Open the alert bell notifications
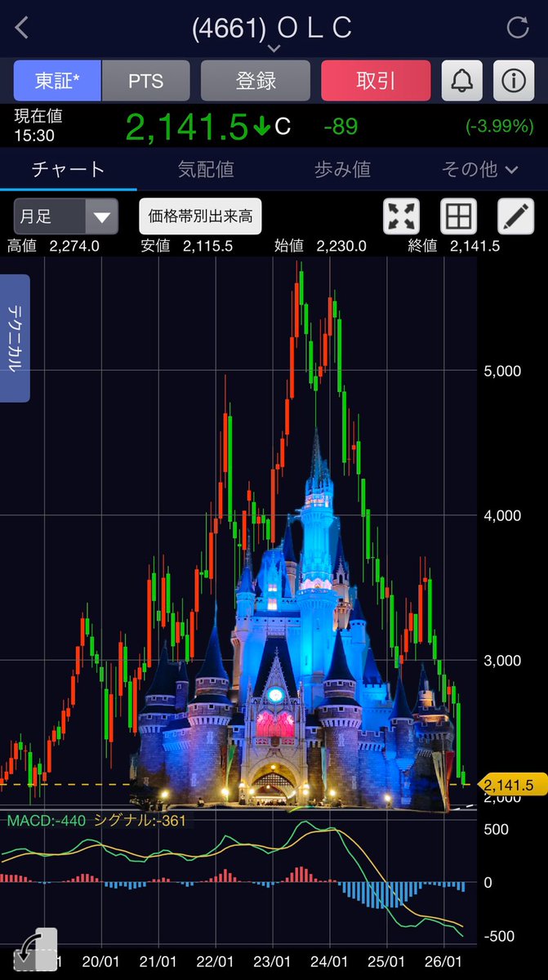Screen dimensions: 548x980 click(x=462, y=81)
